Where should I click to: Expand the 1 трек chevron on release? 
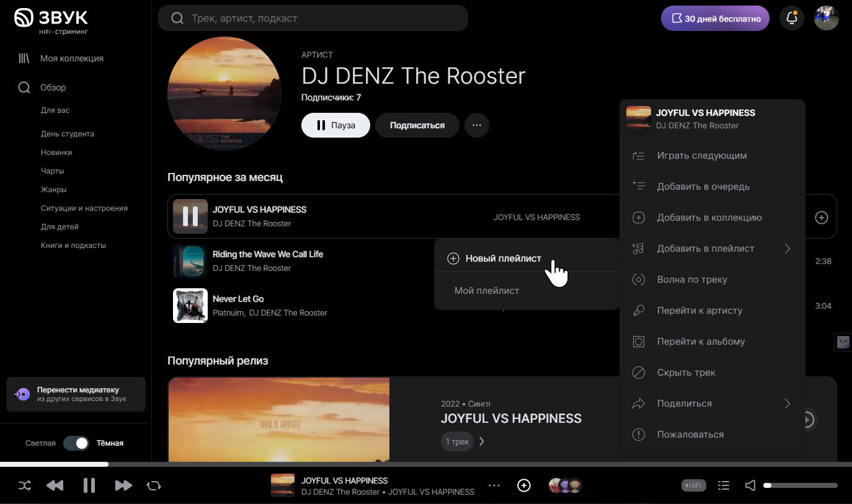(x=482, y=442)
